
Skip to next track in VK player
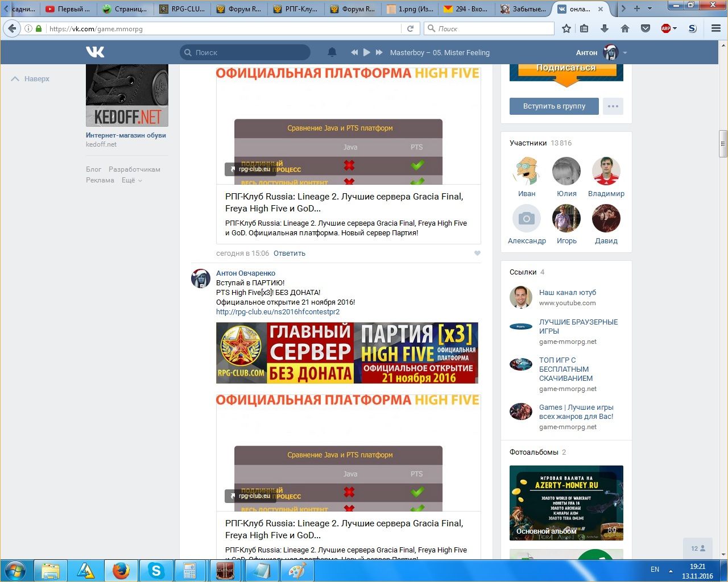379,52
